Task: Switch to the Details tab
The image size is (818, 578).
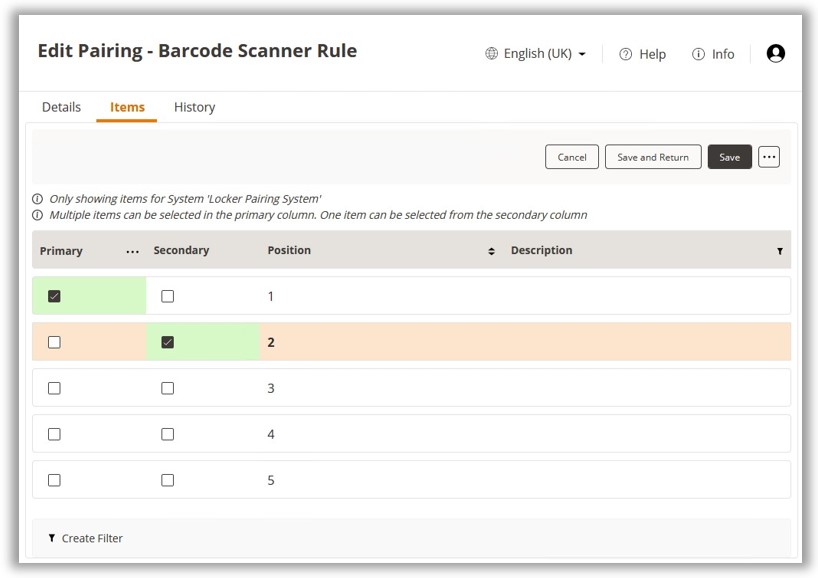Action: point(61,107)
